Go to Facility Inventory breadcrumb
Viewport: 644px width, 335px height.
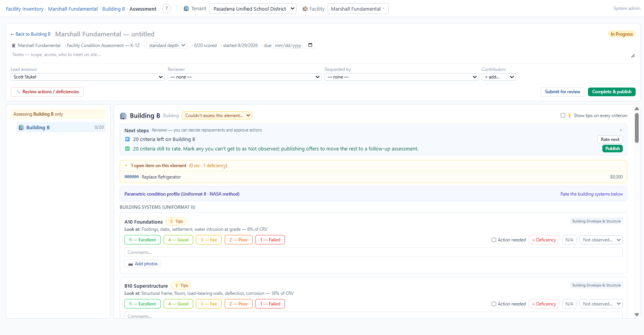(x=25, y=9)
